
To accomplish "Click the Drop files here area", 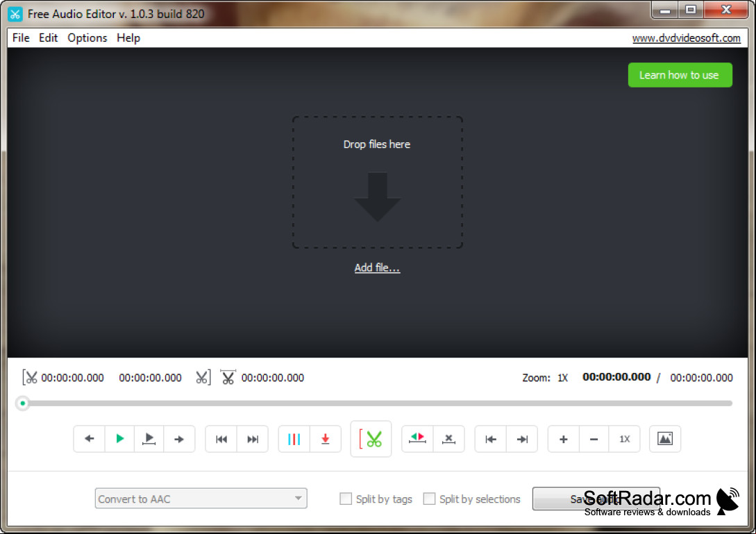I will tap(377, 183).
